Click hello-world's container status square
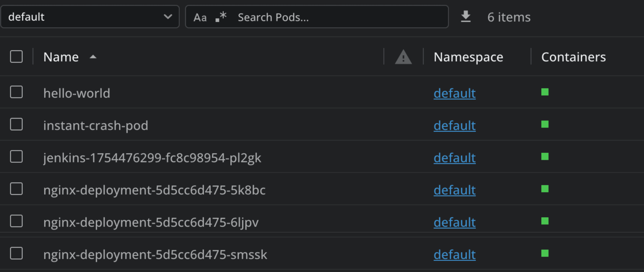Image resolution: width=644 pixels, height=272 pixels. point(545,93)
